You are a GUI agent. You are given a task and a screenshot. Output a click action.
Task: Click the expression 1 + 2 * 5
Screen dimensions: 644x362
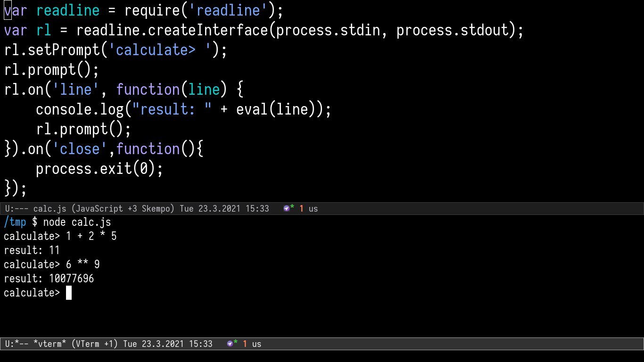pos(91,236)
